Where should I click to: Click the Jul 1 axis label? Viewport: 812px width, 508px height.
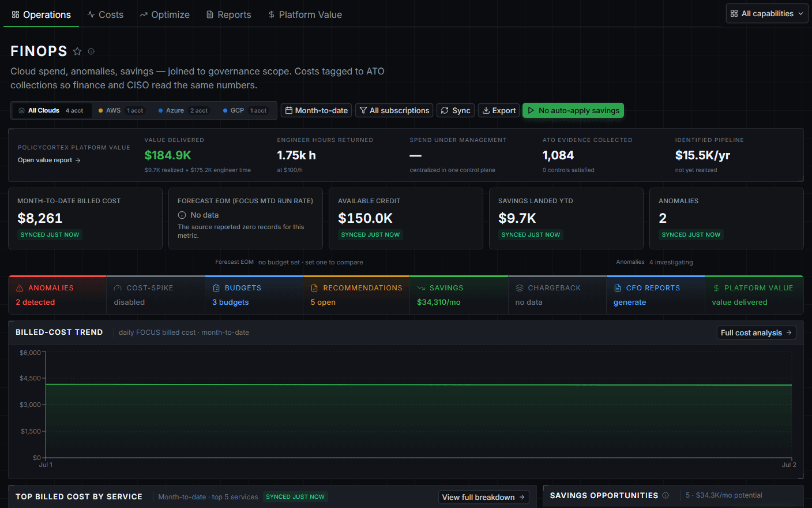tap(46, 465)
